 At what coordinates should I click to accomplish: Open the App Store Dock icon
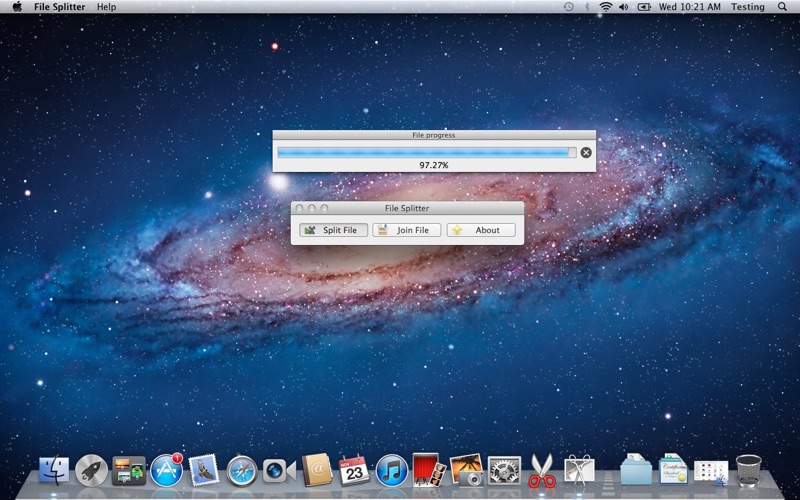coord(166,470)
